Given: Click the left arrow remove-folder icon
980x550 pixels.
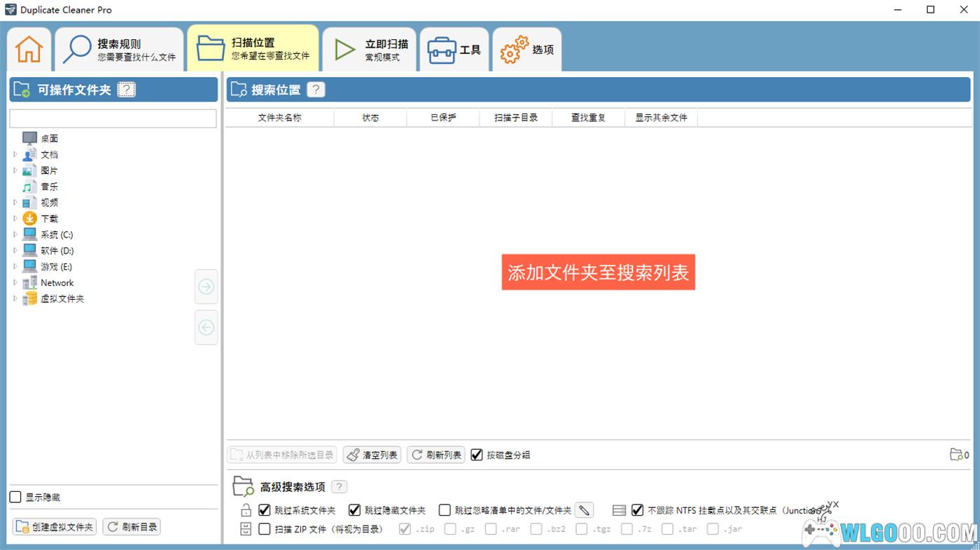Looking at the screenshot, I should (206, 327).
